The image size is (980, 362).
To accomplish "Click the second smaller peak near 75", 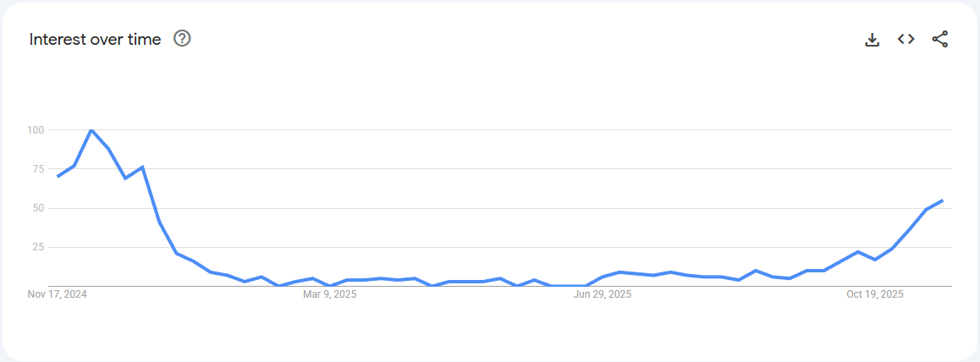I will click(142, 167).
